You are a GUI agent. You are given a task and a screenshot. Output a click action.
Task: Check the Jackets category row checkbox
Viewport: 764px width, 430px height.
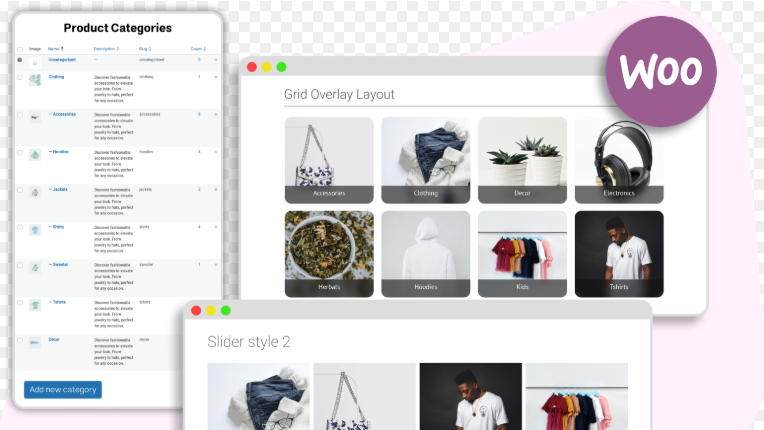point(20,190)
